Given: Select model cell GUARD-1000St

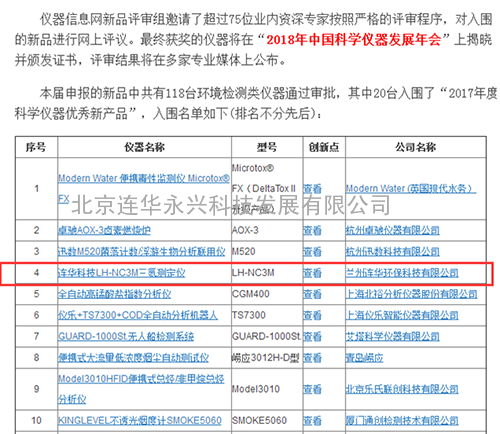Looking at the screenshot, I should (x=267, y=336).
